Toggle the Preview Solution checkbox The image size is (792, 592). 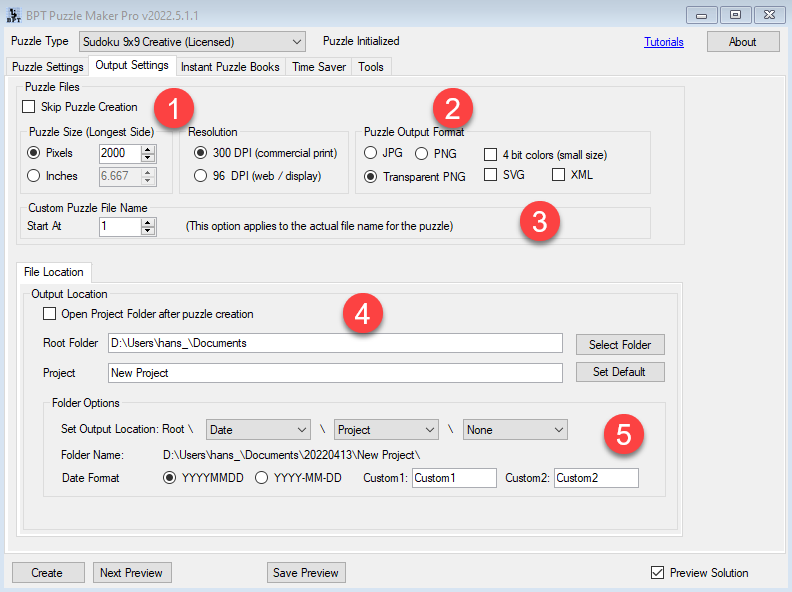tap(657, 573)
